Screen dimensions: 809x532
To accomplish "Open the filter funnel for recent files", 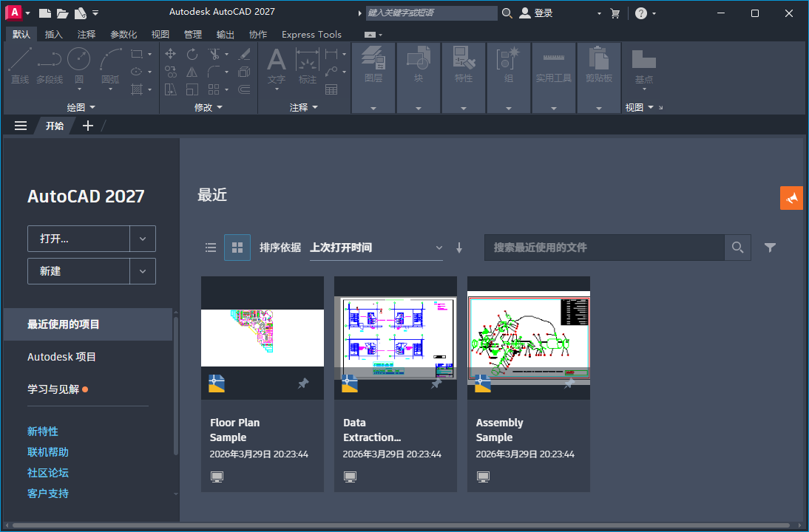I will click(770, 248).
